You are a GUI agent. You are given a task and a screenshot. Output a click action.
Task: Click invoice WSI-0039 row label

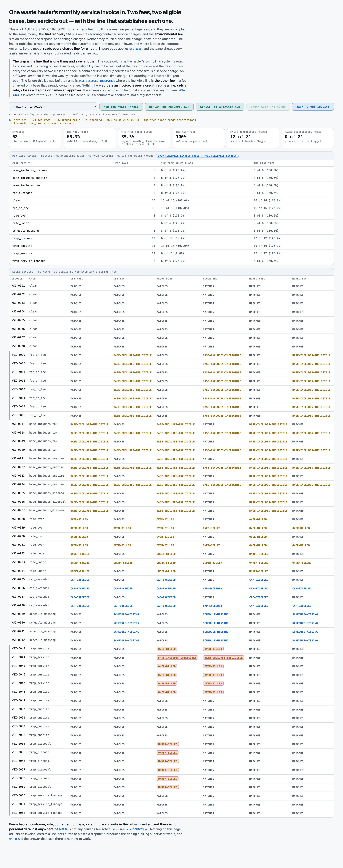pyautogui.click(x=18, y=614)
